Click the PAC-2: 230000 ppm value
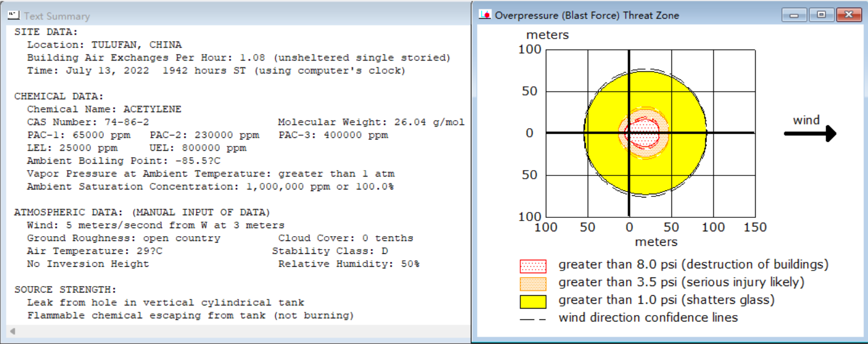Viewport: 868px width, 344px height. coord(204,135)
